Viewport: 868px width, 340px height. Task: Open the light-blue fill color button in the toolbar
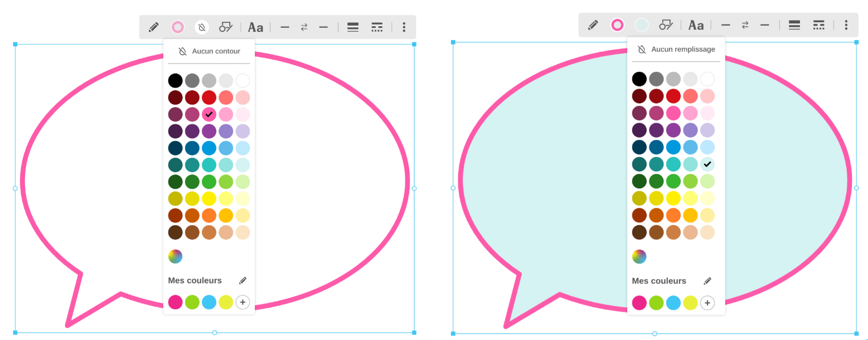coord(641,25)
